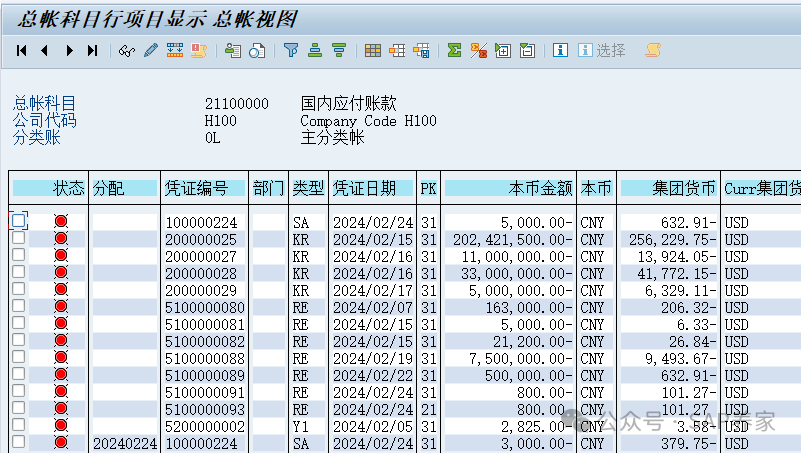Click the save layout icon
Screen dimensions: 801x453
421,51
